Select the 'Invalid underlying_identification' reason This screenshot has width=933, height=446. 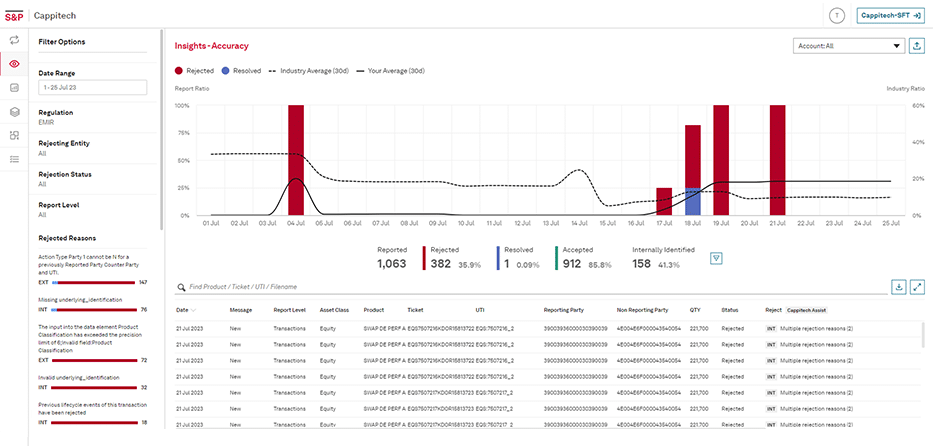coord(79,378)
